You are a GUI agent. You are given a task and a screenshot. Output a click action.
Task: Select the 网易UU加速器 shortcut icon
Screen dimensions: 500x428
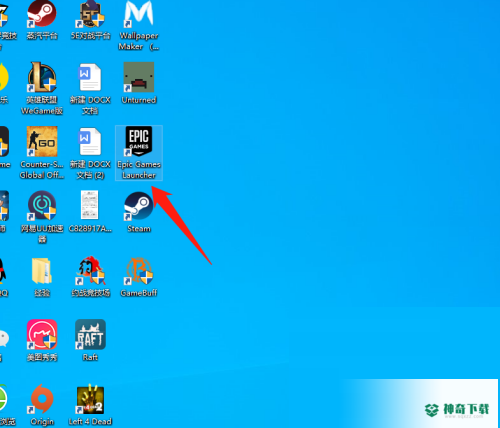click(x=42, y=206)
